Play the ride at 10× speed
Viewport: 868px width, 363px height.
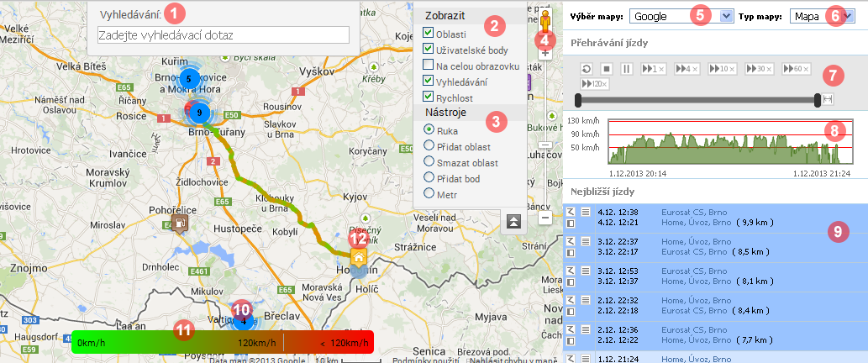[x=723, y=69]
